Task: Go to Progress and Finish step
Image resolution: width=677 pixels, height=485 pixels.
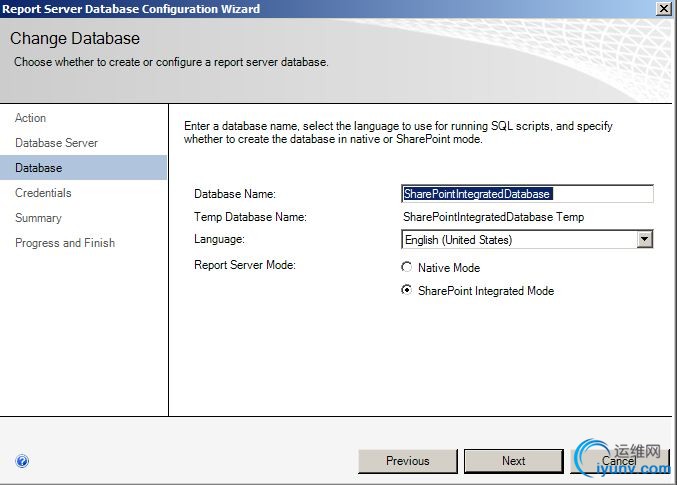Action: (65, 243)
